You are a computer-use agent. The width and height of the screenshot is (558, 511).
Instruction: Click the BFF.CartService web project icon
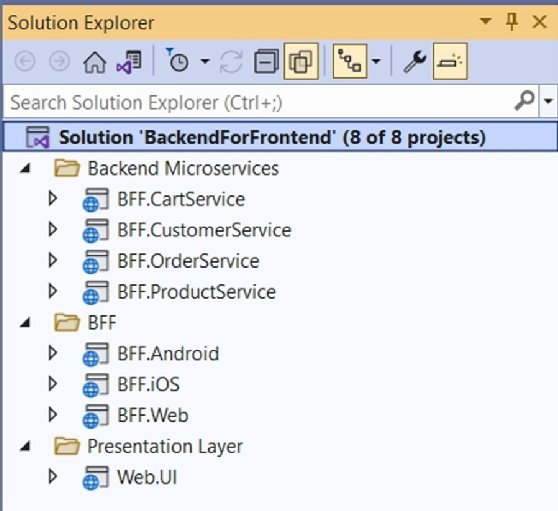coord(95,200)
